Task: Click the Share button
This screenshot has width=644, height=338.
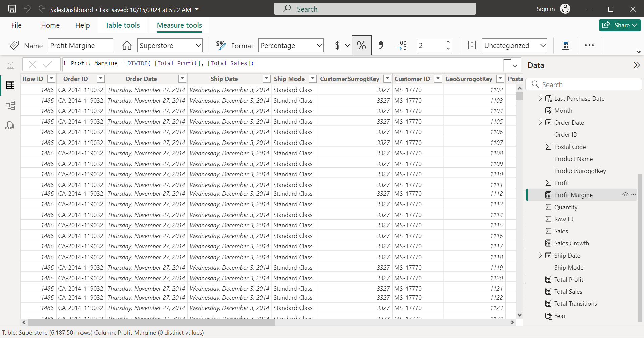Action: click(x=620, y=25)
